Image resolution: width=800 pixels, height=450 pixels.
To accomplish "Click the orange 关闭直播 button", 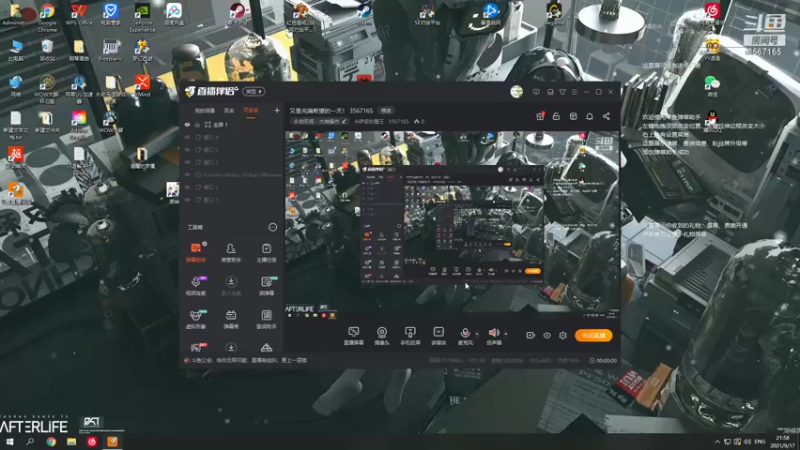I will [x=593, y=335].
